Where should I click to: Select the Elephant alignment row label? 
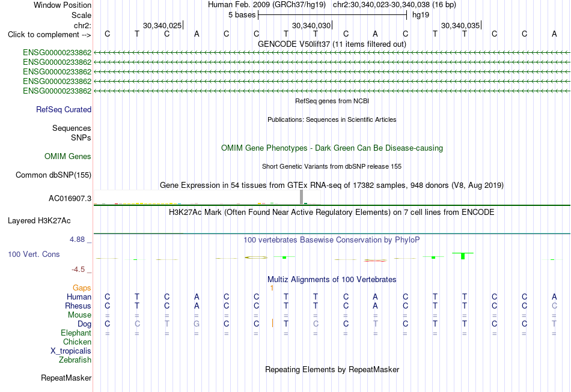[x=76, y=333]
